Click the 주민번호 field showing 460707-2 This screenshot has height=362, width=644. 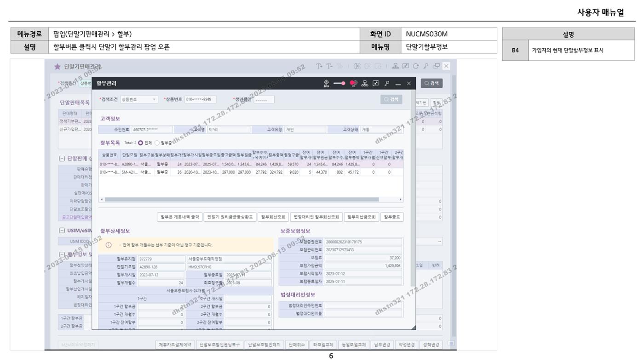coord(151,130)
